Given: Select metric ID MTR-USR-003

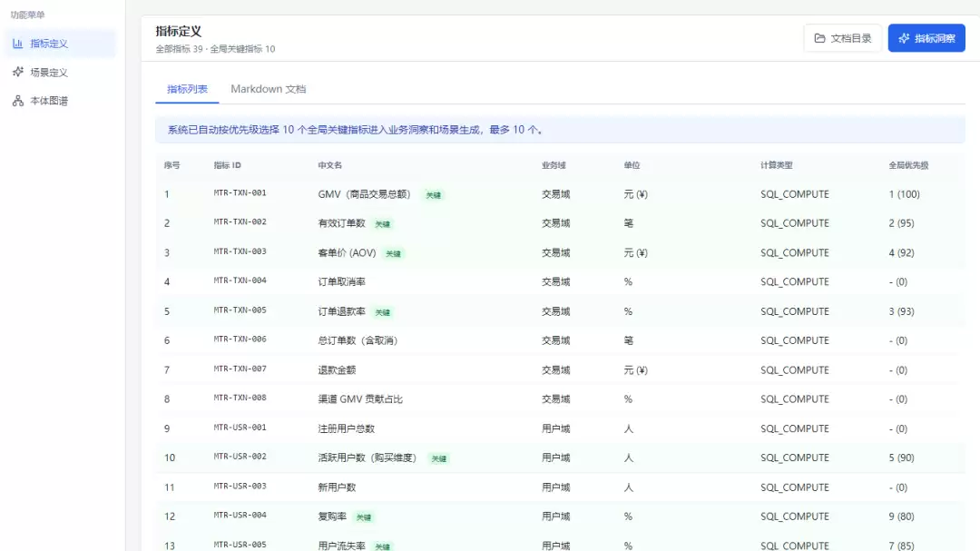Looking at the screenshot, I should click(240, 486).
